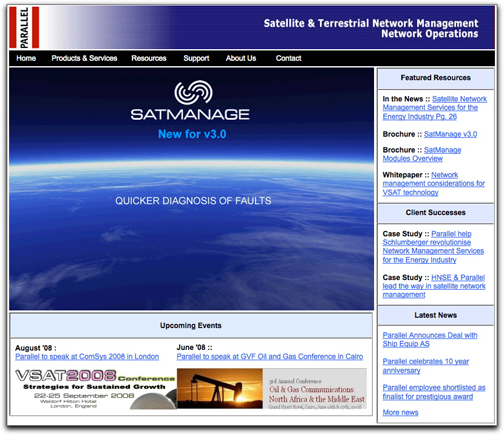Open Satellite Network Management Services news link
504x435 pixels.
pos(435,108)
